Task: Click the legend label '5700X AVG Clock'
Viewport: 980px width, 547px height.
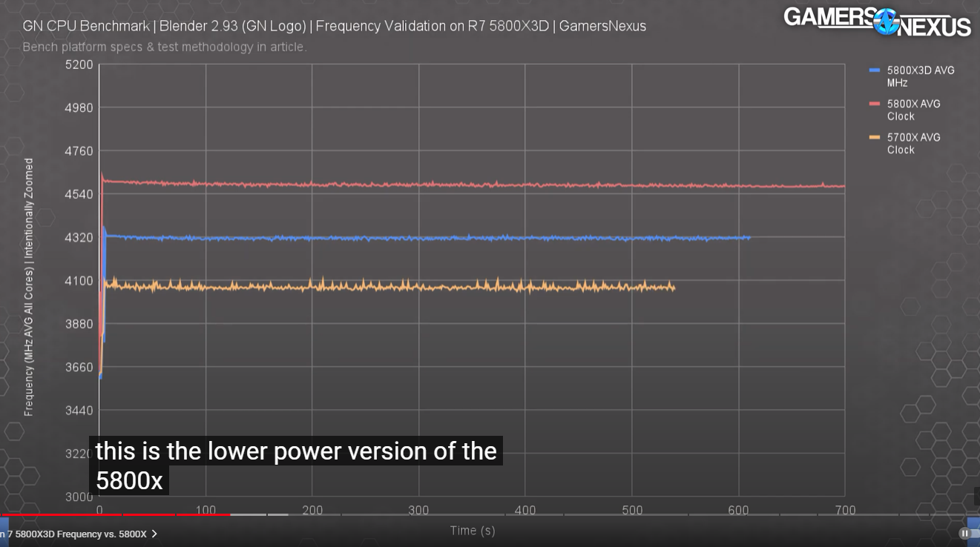Action: click(914, 143)
